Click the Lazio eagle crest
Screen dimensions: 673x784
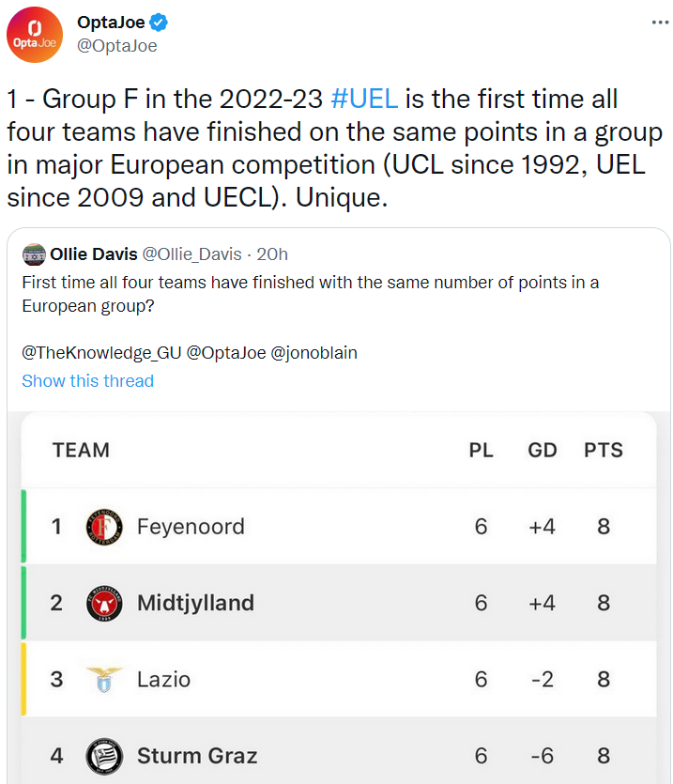click(x=103, y=679)
